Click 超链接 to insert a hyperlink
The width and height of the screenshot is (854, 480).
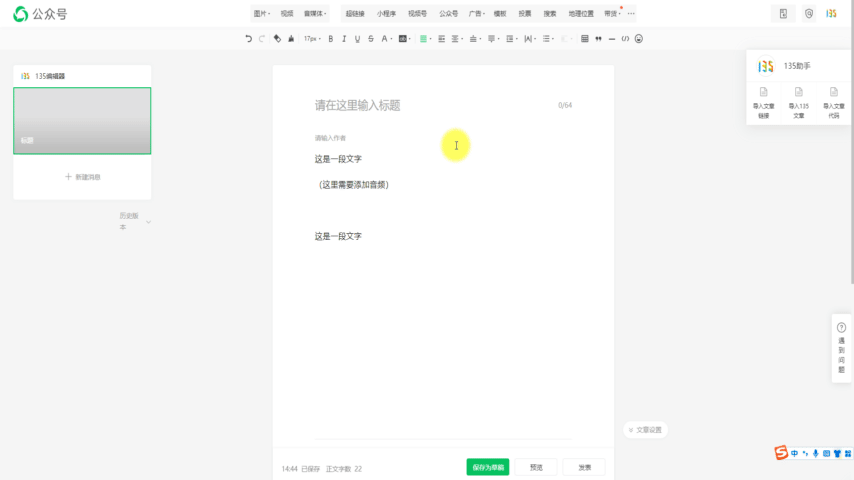[x=355, y=14]
